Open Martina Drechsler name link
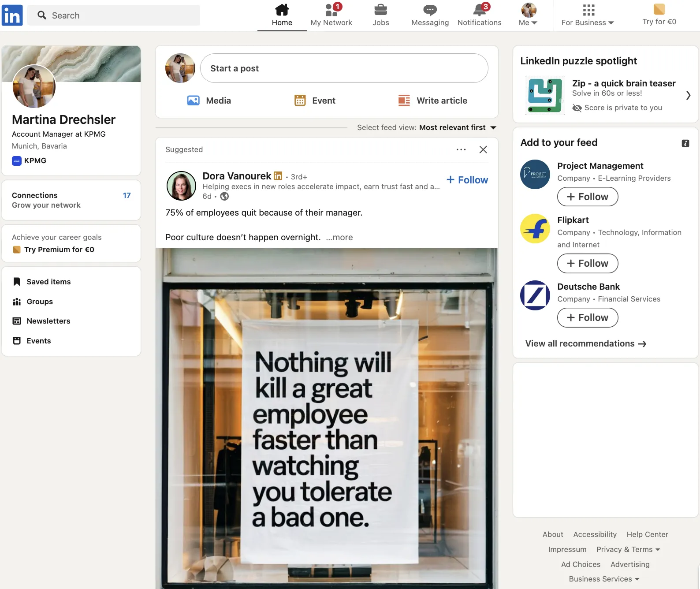Screen dimensions: 700x589 click(63, 119)
